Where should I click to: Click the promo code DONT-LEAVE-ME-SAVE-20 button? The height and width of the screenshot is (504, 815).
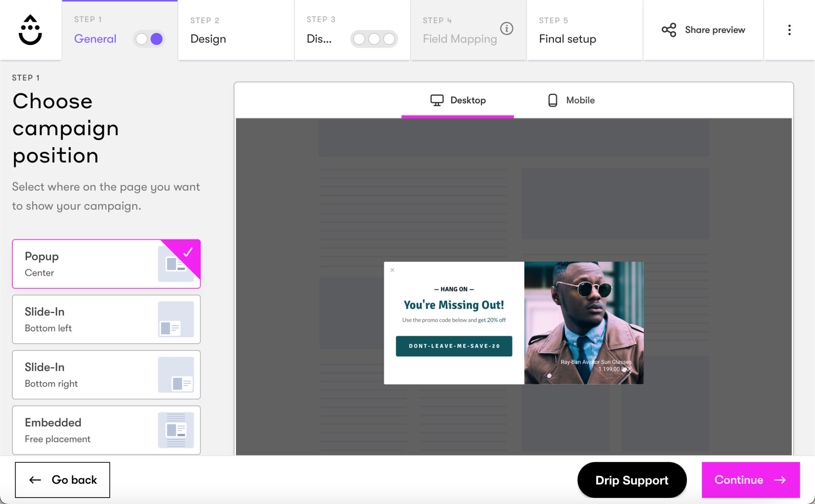(454, 346)
